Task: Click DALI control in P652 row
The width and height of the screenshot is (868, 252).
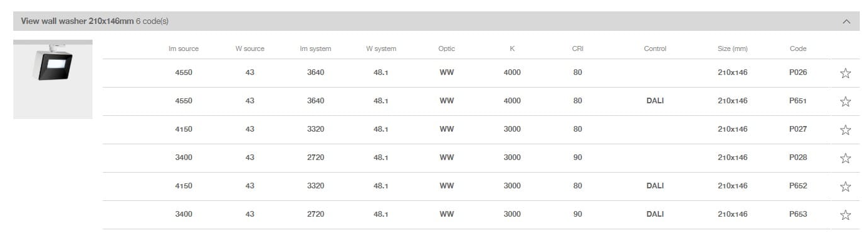Action: (x=654, y=186)
